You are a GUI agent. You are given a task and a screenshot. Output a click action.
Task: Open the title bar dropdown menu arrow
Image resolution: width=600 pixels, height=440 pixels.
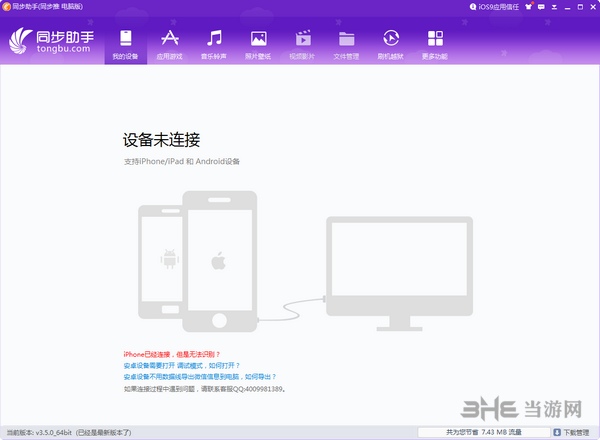click(x=554, y=7)
